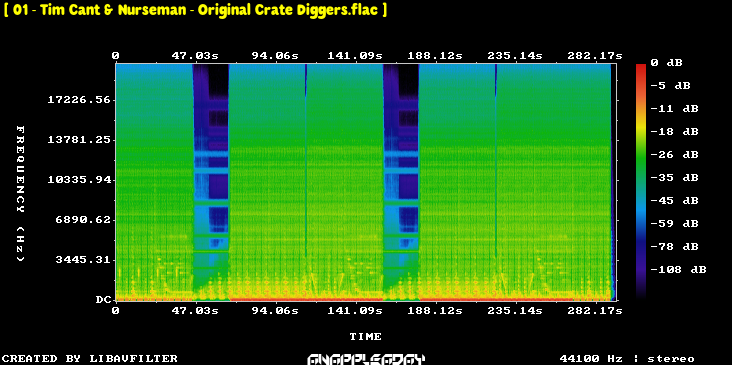Screen dimensions: 732x365
Task: Click the 'FREQUENCY (Hz)' vertical axis title
Action: 20,193
